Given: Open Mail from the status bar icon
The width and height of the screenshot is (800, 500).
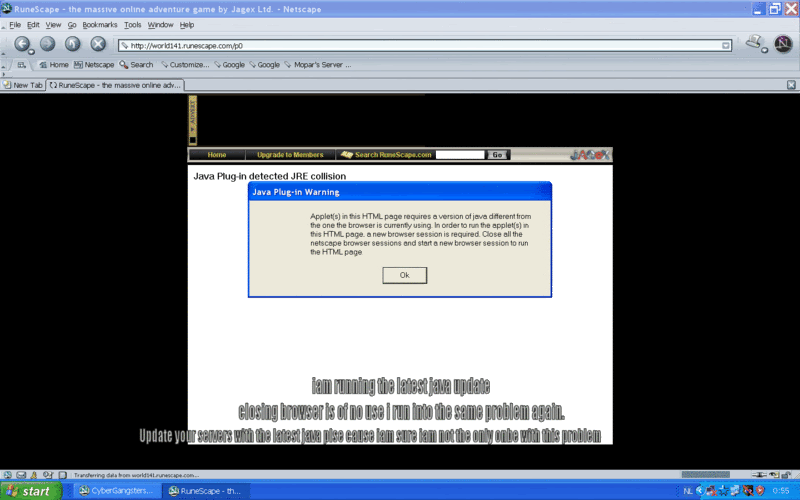Looking at the screenshot, I should click(21, 475).
